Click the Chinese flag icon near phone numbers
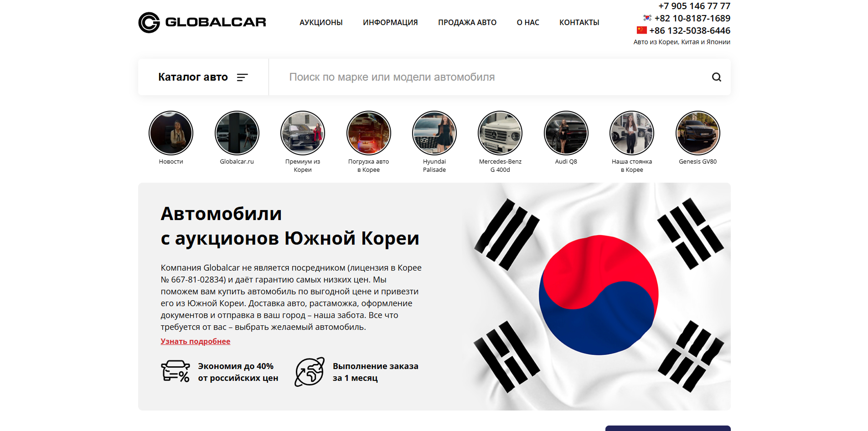The image size is (868, 431). [x=642, y=31]
